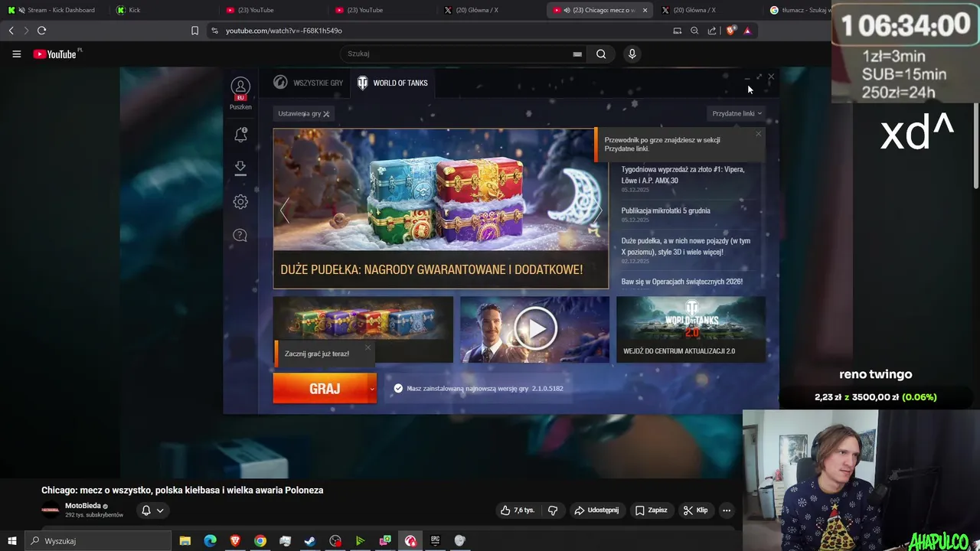The image size is (980, 551).
Task: Open news Duże pudełka, a w nich nowe pojazdy
Action: pyautogui.click(x=685, y=246)
